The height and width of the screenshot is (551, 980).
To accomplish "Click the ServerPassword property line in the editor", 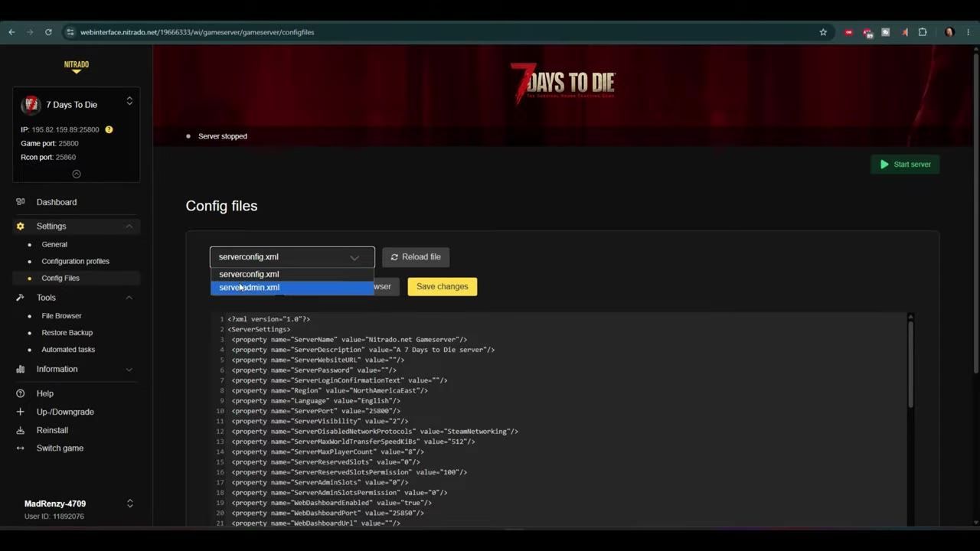I will click(314, 370).
